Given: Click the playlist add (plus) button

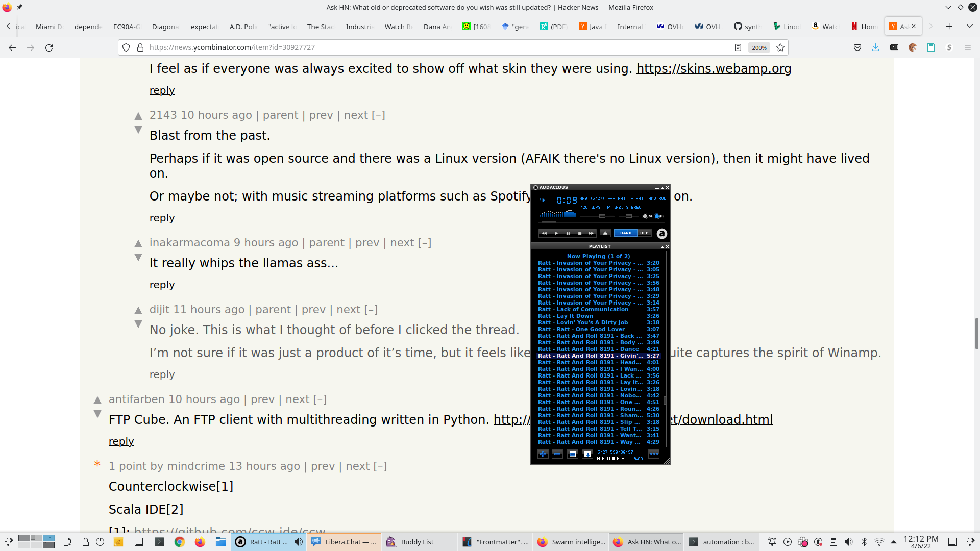Looking at the screenshot, I should 543,454.
